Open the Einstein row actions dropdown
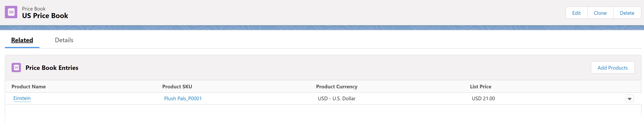The image size is (644, 124). click(629, 99)
